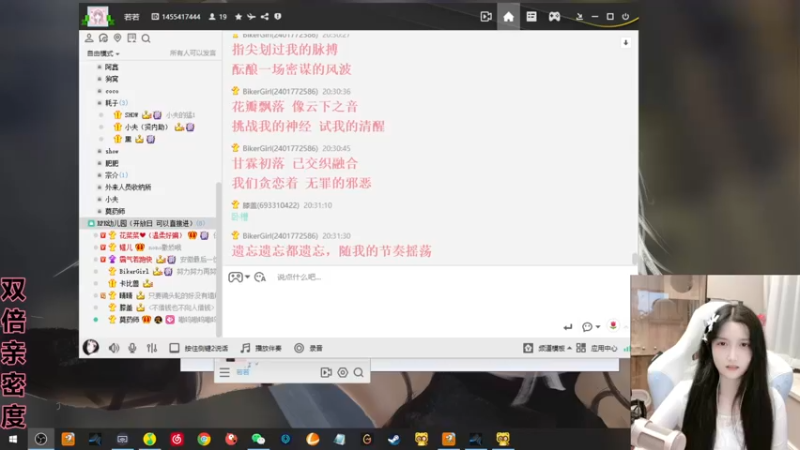
Task: Open the 频道模板 template menu
Action: pyautogui.click(x=547, y=348)
